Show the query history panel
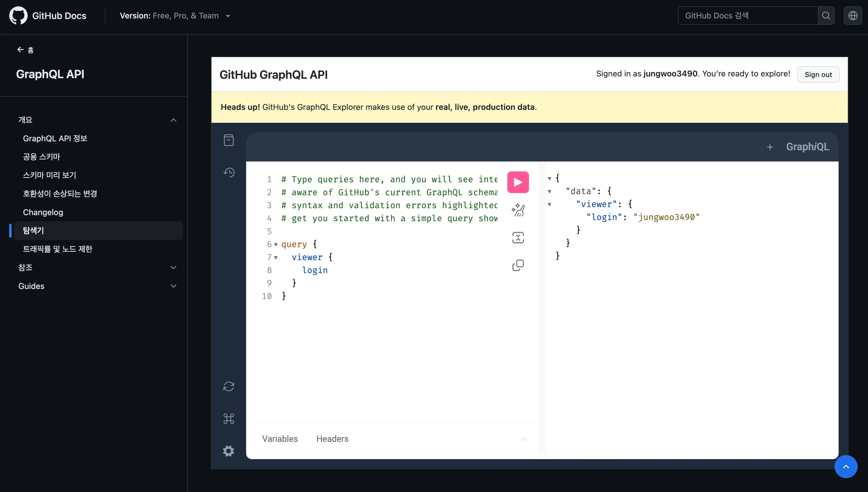 coord(229,172)
